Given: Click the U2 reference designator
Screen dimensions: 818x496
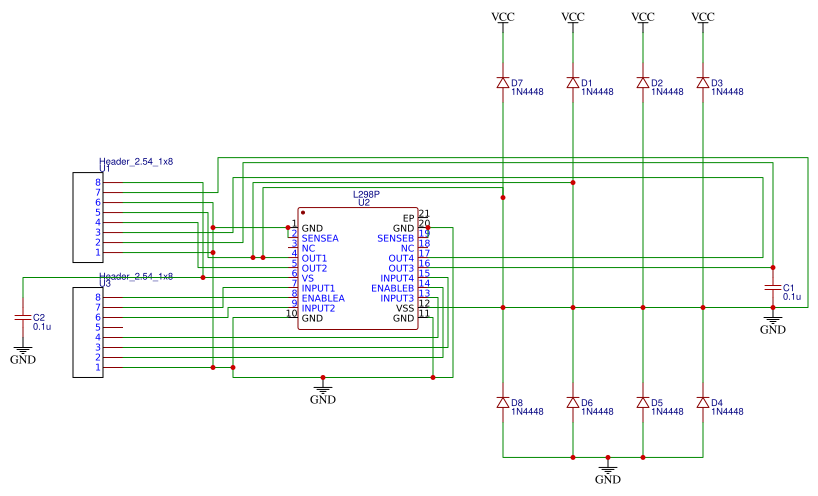Looking at the screenshot, I should click(364, 203).
